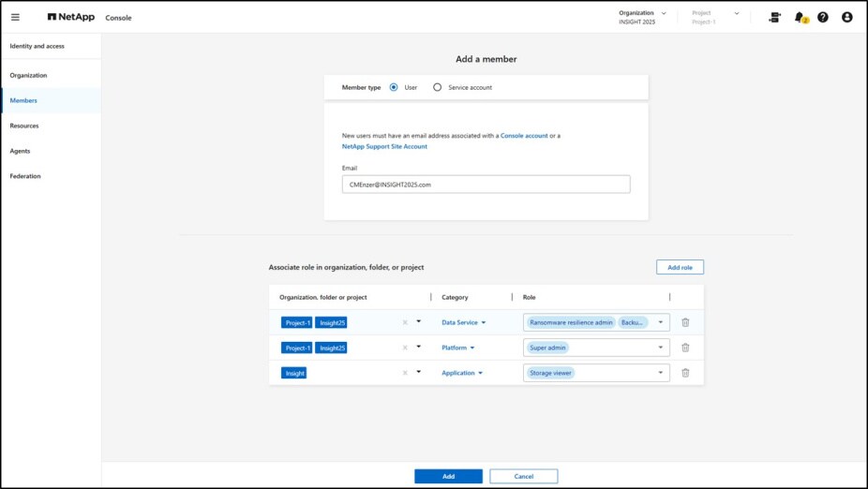Delete the Application role row
868x489 pixels.
click(x=685, y=373)
